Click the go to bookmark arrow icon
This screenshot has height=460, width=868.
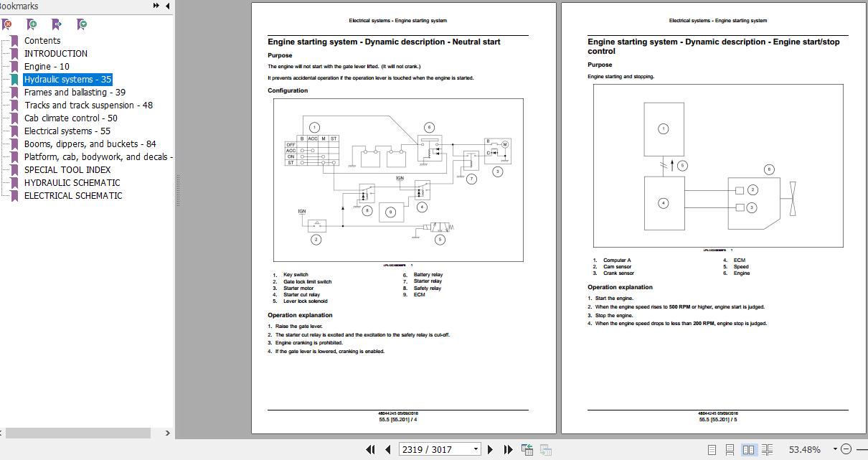(x=57, y=24)
